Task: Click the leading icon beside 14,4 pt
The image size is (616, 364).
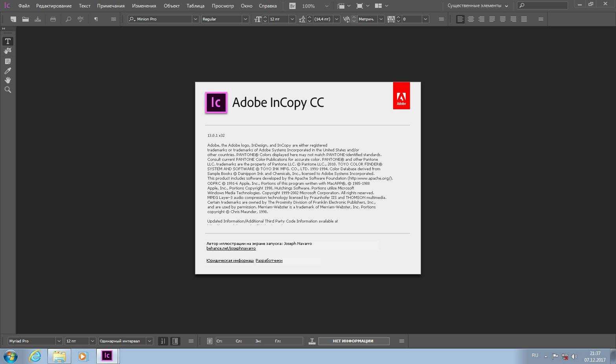Action: (x=302, y=19)
